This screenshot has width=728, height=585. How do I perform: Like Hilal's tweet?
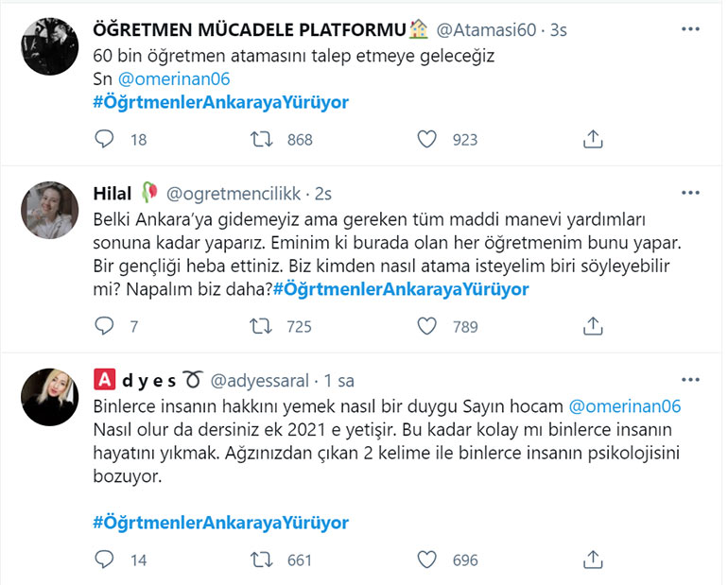pos(427,326)
